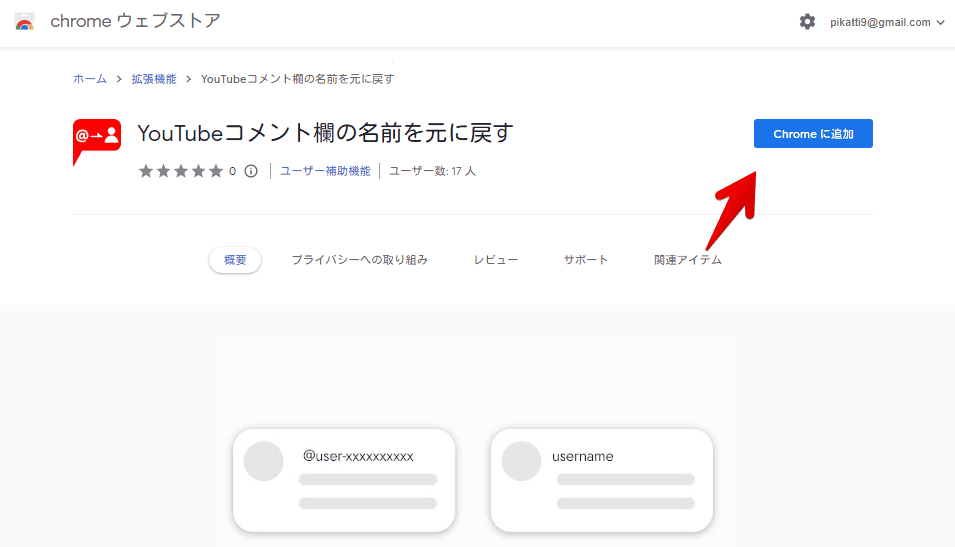Click the 'ユーザー数: 17 人' text
955x547 pixels.
[x=432, y=171]
